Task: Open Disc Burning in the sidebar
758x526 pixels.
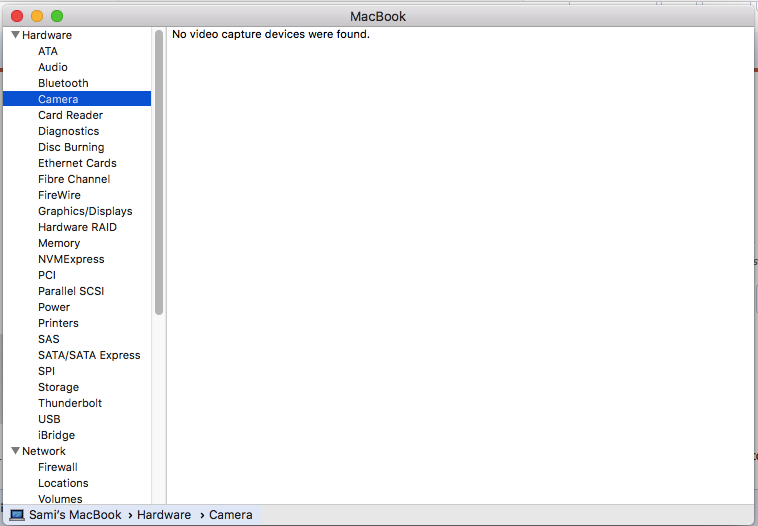Action: [71, 147]
